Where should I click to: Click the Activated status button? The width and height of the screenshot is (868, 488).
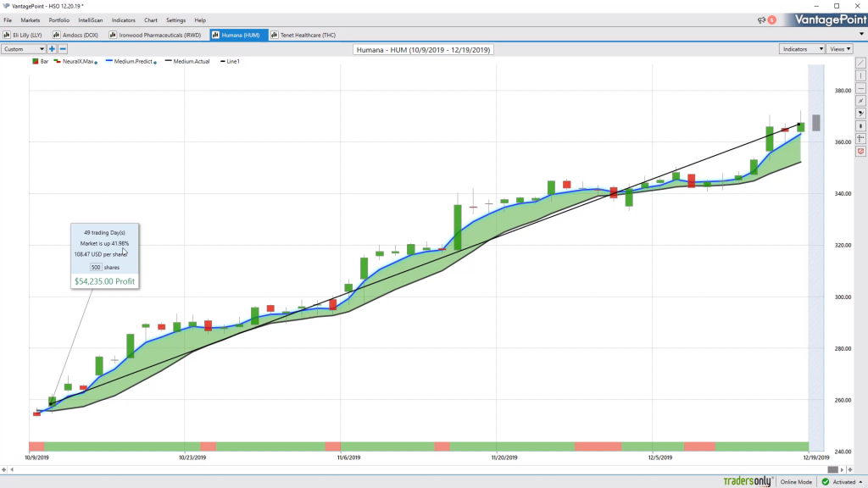pyautogui.click(x=842, y=482)
